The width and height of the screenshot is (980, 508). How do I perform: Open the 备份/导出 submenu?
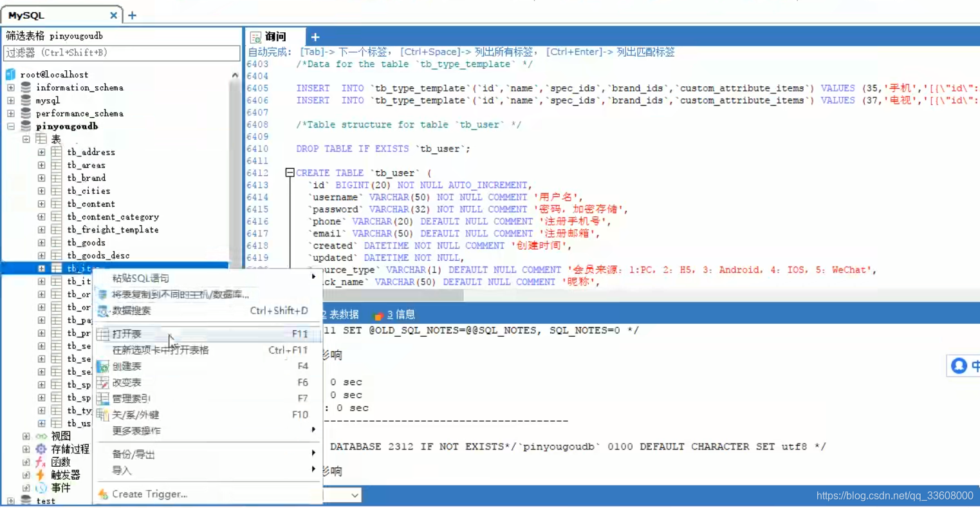tap(207, 455)
